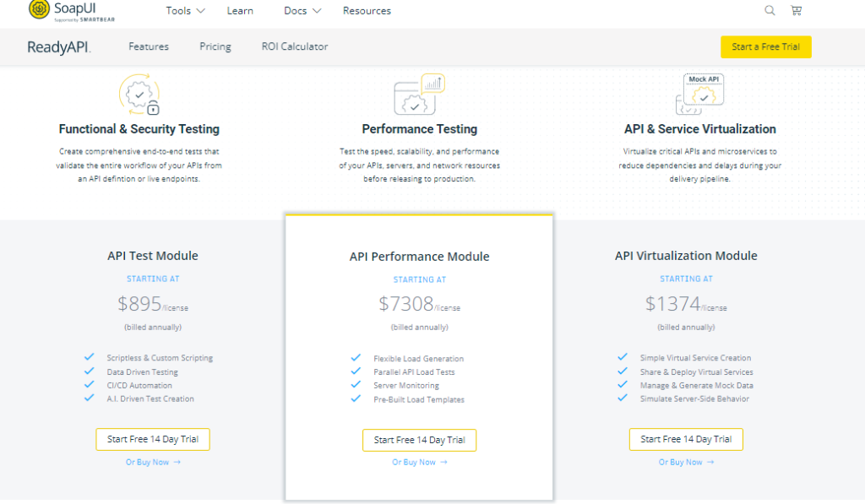Click checkmark beside Data Driven Testing
This screenshot has width=865, height=504.
[90, 371]
